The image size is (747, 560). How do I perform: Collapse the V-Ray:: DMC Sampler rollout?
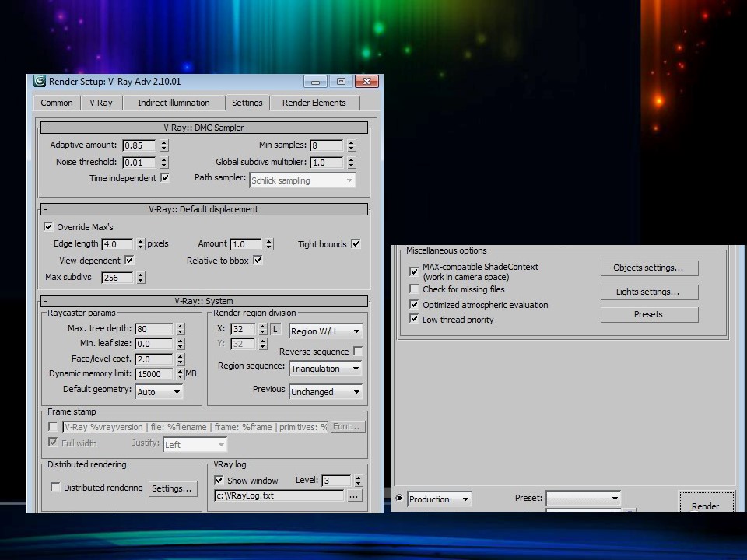pos(204,128)
